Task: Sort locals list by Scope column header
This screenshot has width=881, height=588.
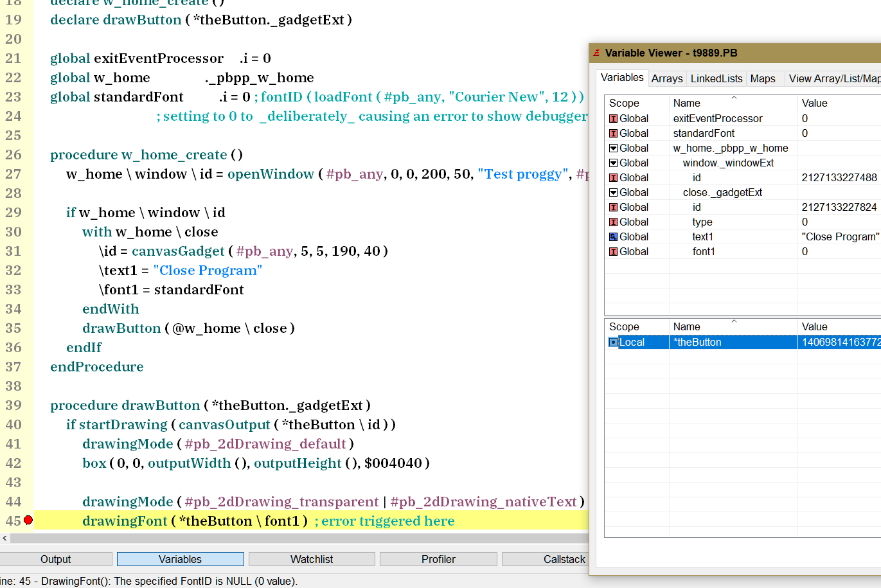Action: click(x=637, y=326)
